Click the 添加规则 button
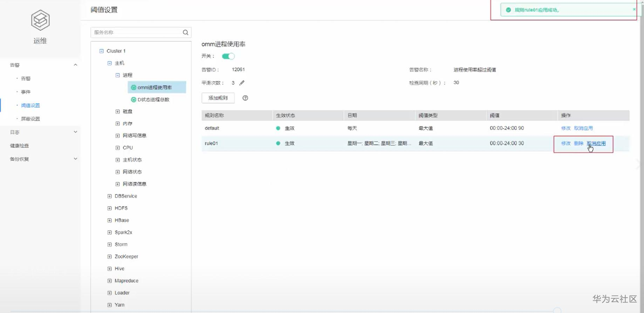Screen dimensions: 644x313 click(x=218, y=98)
